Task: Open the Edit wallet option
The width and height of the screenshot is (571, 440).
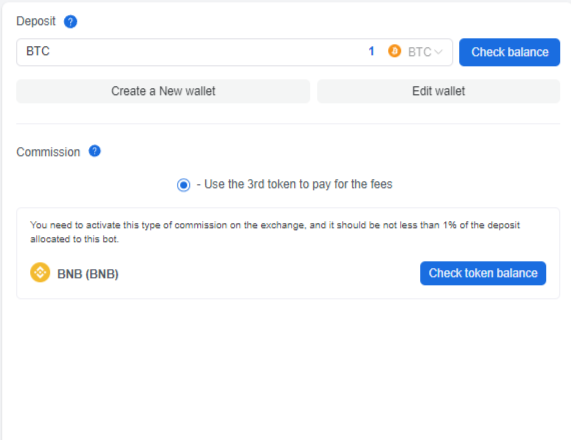Action: [x=438, y=91]
